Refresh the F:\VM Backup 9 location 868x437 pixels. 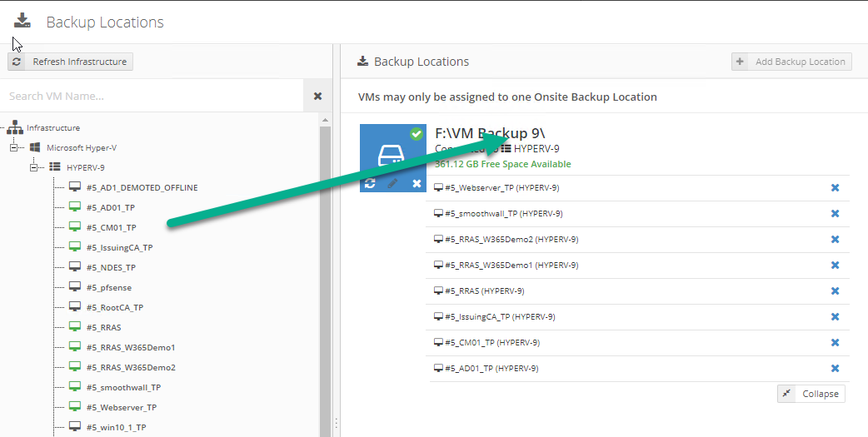click(370, 183)
